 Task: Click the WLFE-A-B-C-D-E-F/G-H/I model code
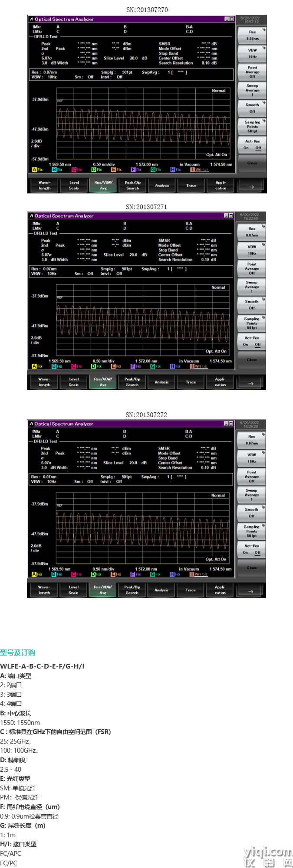[x=43, y=666]
